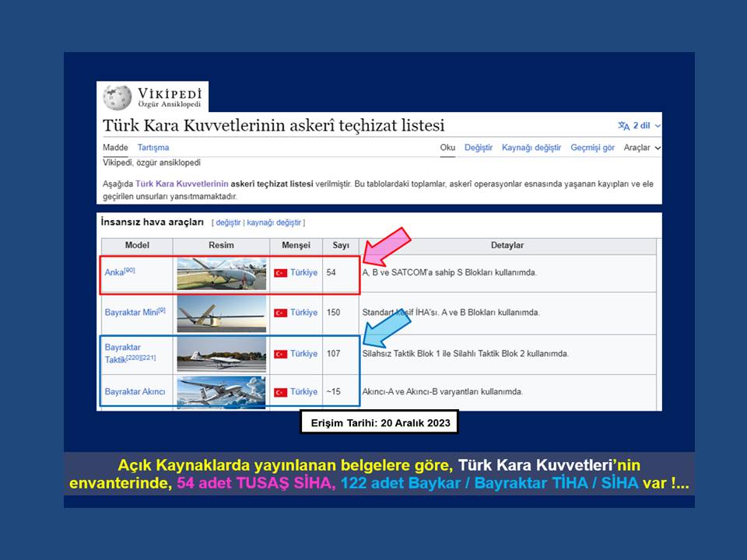Image resolution: width=747 pixels, height=560 pixels.
Task: Click the [90] reference next to Anka
Action: click(130, 270)
